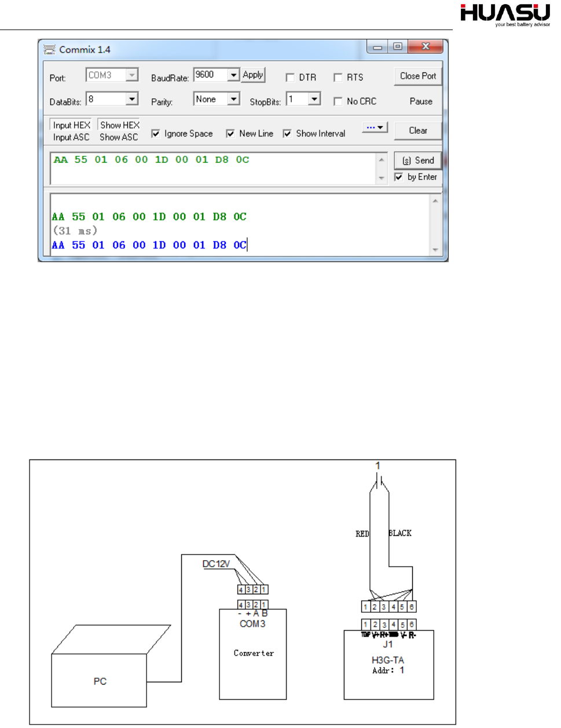Uncheck the New Line option
This screenshot has height=728, width=561.
pos(230,134)
